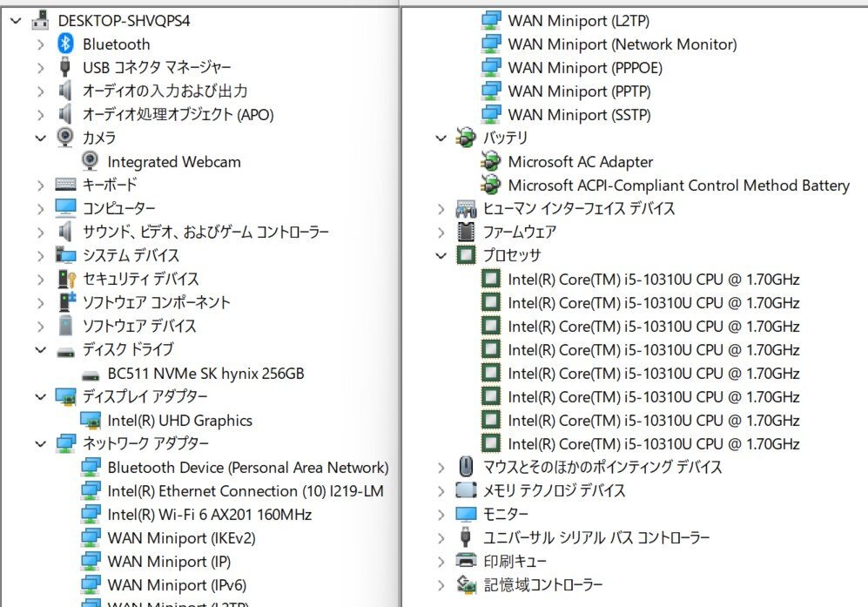This screenshot has height=607, width=868.
Task: Click the WAN Miniport (IPv6) label
Action: (x=177, y=585)
